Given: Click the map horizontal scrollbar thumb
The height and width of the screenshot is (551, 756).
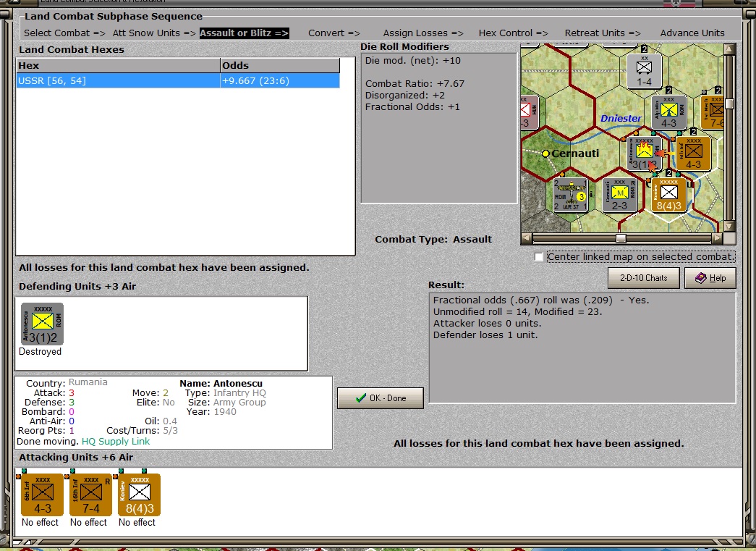Looking at the screenshot, I should pos(621,238).
